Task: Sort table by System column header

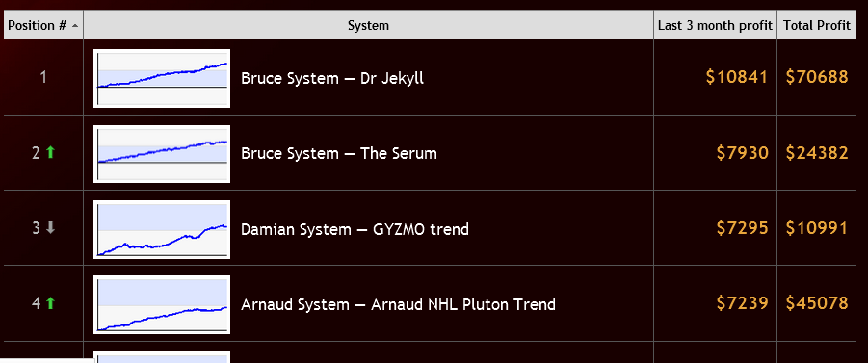Action: [369, 25]
